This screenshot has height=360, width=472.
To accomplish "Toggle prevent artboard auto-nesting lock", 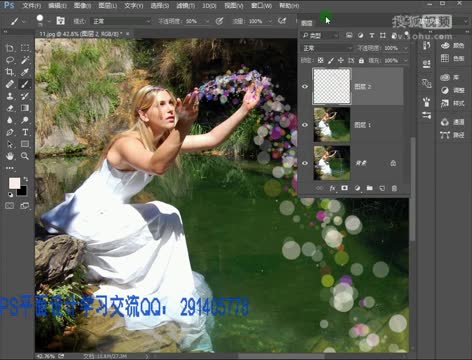I will tap(351, 61).
